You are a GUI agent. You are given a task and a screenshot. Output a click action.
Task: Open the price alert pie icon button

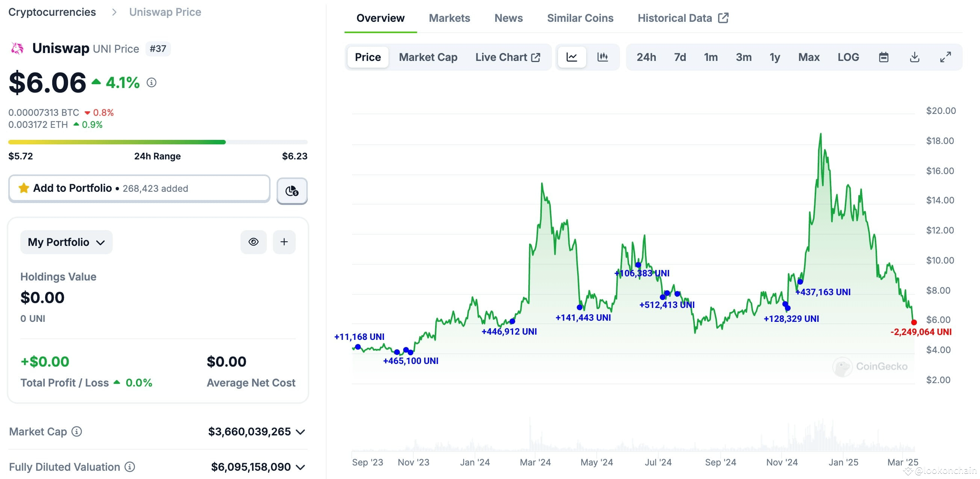pyautogui.click(x=292, y=191)
